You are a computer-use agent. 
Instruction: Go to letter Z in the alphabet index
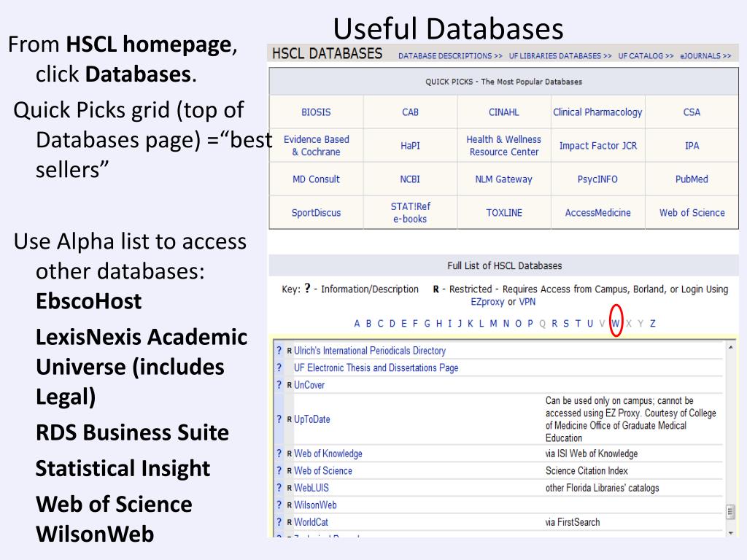pos(653,324)
